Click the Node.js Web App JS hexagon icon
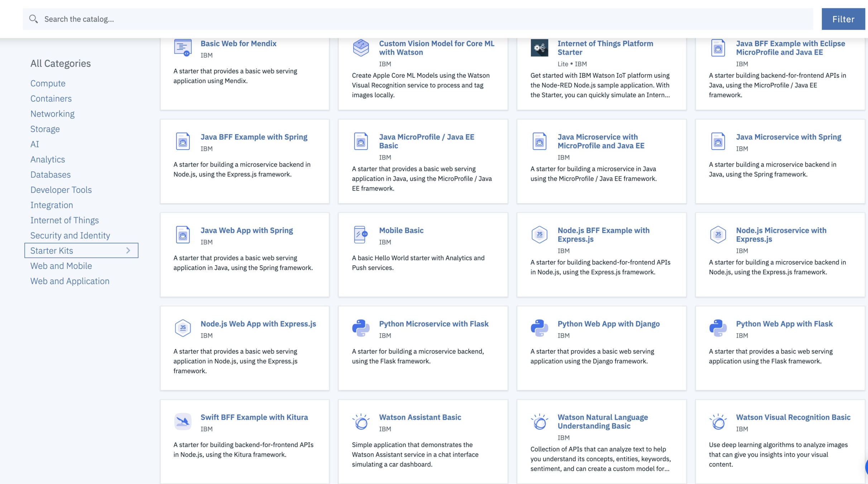 pyautogui.click(x=183, y=328)
